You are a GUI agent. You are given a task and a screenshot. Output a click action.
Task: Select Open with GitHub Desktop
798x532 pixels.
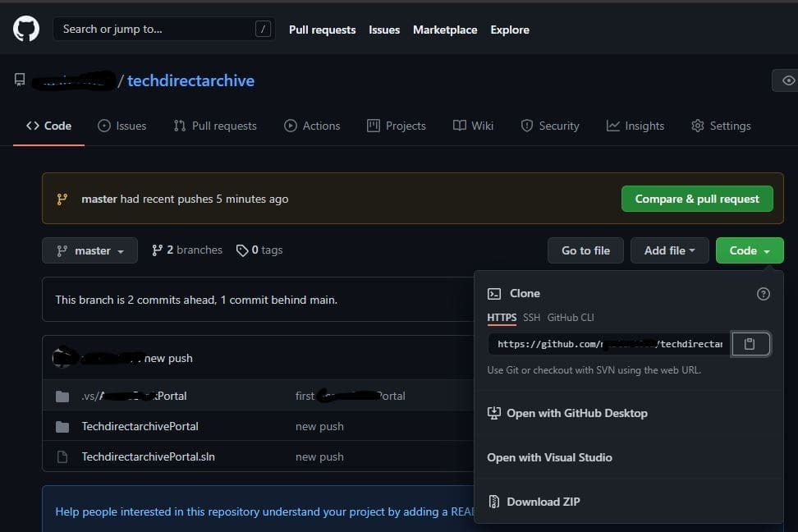coord(576,413)
